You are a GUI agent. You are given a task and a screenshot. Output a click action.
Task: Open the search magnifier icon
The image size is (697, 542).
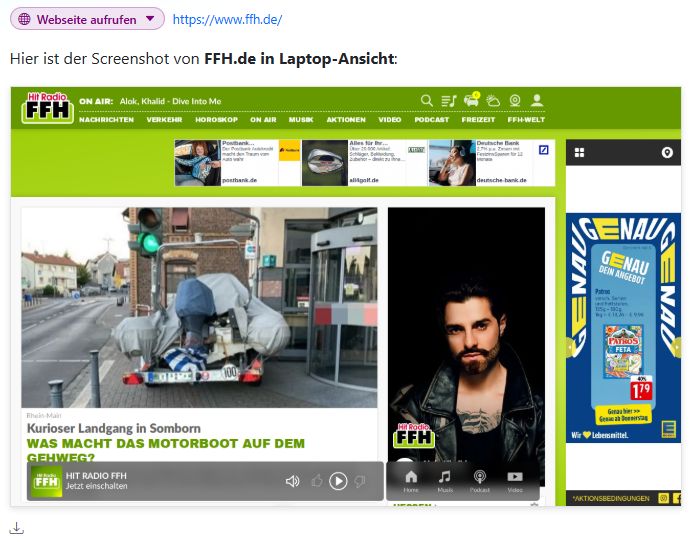tap(427, 100)
